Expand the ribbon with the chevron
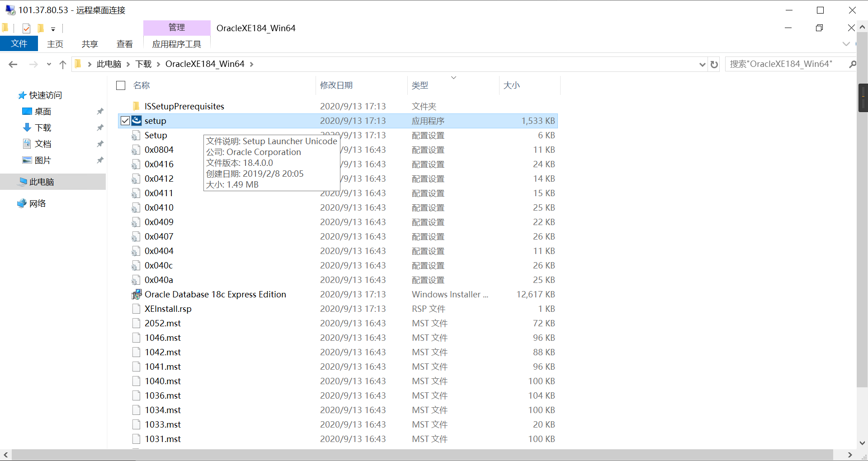This screenshot has height=461, width=868. coord(846,44)
